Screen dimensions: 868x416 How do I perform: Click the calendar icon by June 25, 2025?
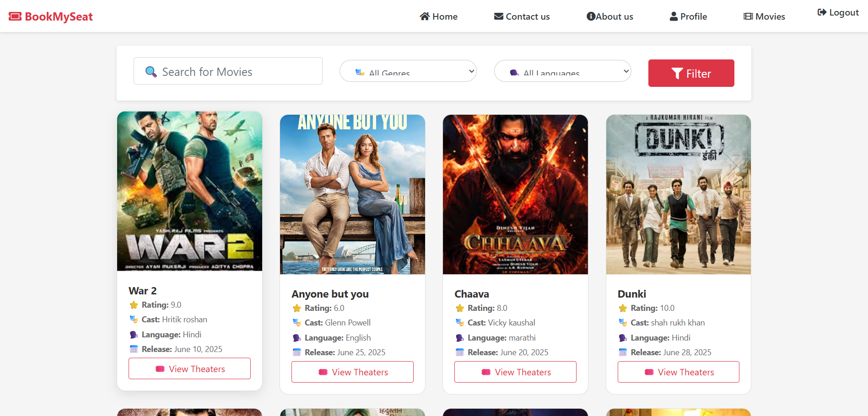(297, 352)
